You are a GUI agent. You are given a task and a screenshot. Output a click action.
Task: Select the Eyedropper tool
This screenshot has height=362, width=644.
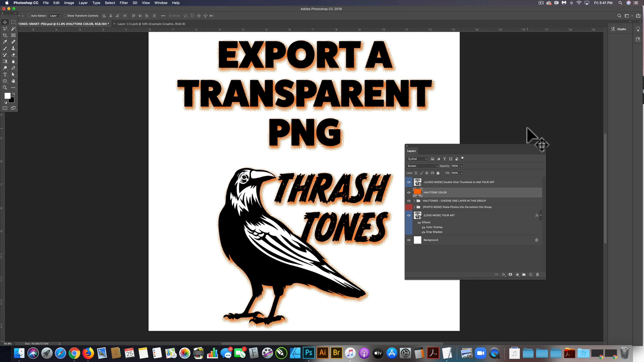click(x=5, y=42)
